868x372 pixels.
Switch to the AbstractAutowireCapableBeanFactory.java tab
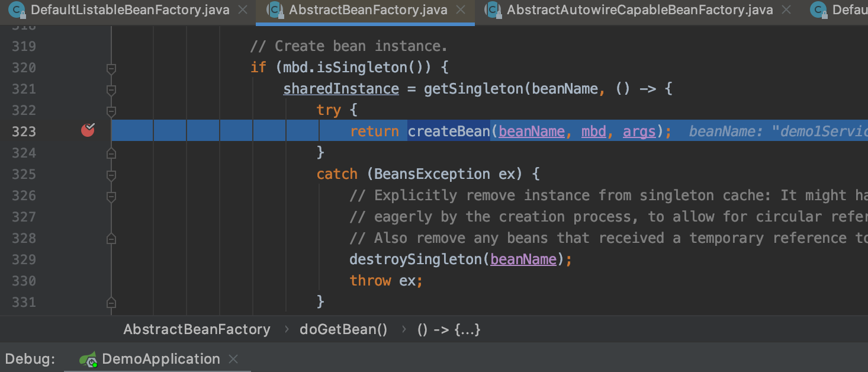[639, 10]
